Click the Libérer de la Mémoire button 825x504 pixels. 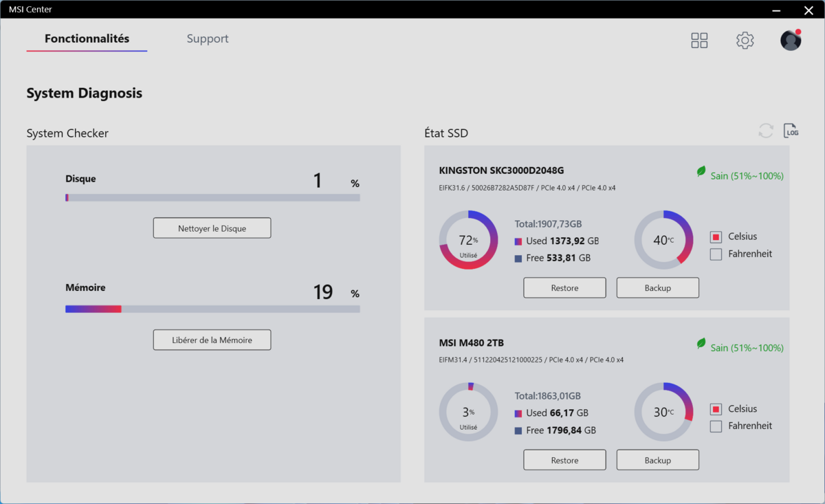click(x=212, y=340)
